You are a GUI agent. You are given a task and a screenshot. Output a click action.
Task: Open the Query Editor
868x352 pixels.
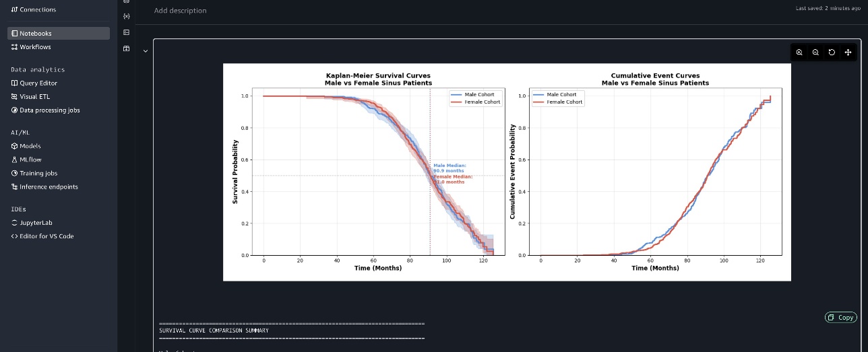click(38, 83)
